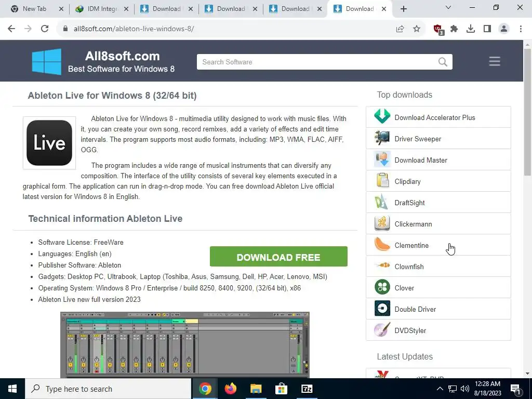Go forward to the next page
This screenshot has height=399, width=532.
[28, 29]
